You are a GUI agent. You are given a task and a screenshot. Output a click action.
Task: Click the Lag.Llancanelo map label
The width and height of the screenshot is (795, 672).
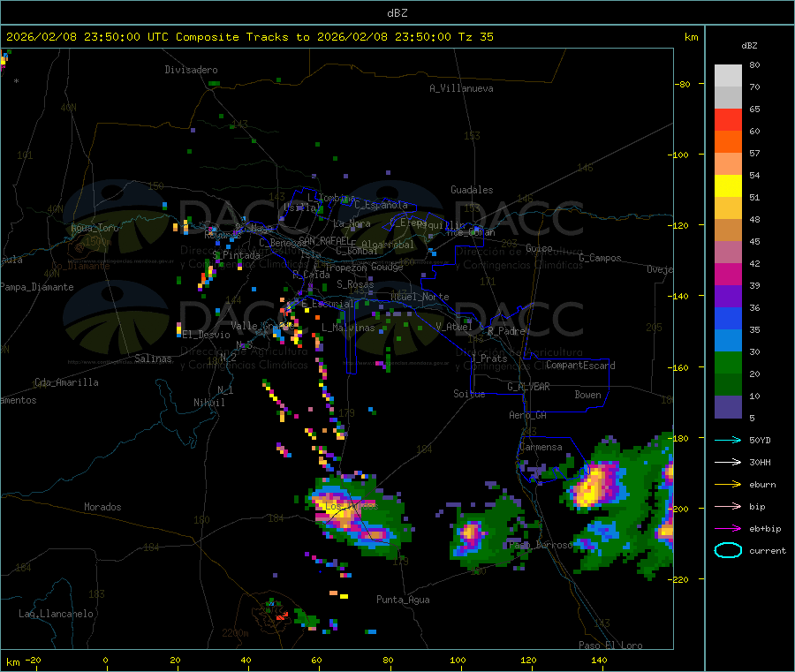coord(56,614)
